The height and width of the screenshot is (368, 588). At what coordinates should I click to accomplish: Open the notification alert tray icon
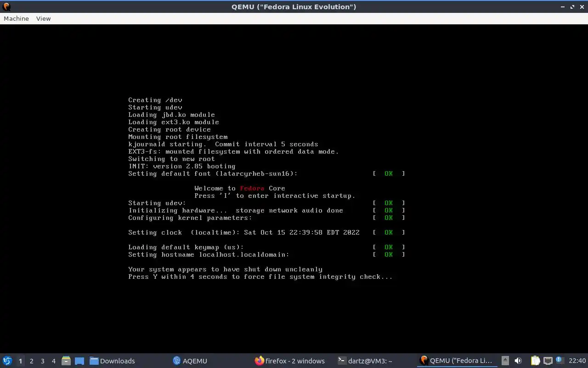pos(559,360)
